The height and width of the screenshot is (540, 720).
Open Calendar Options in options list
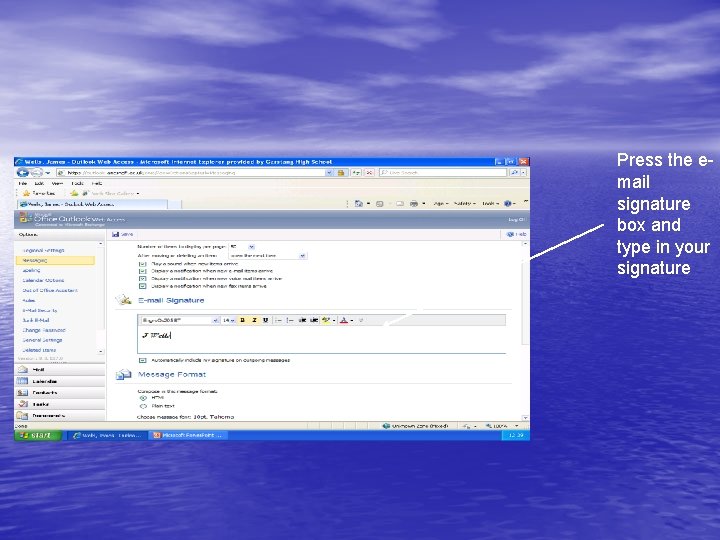43,281
